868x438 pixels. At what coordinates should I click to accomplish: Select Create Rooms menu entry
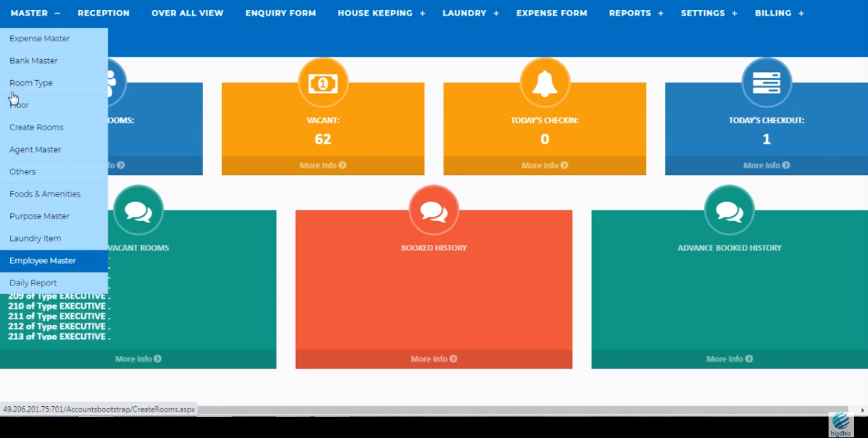pos(53,128)
